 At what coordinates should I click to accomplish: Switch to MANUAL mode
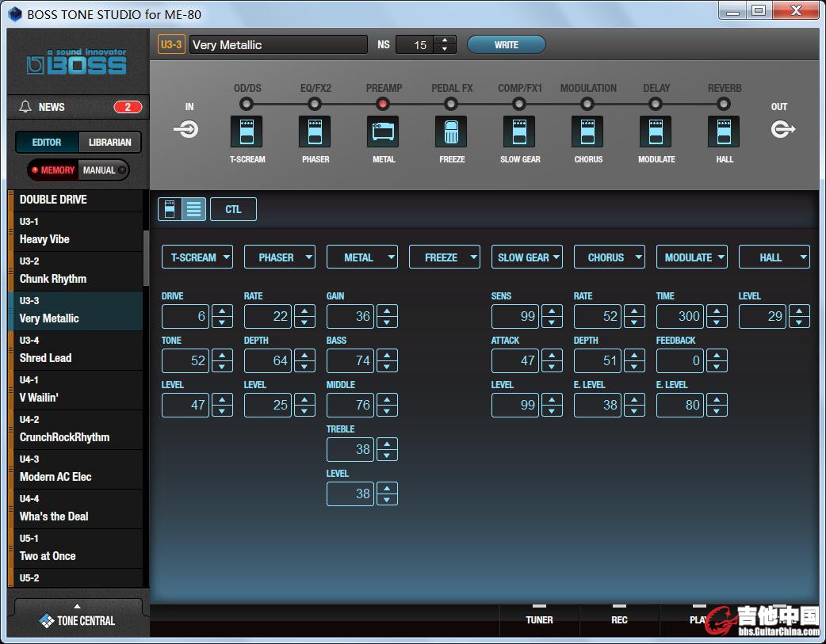point(103,170)
